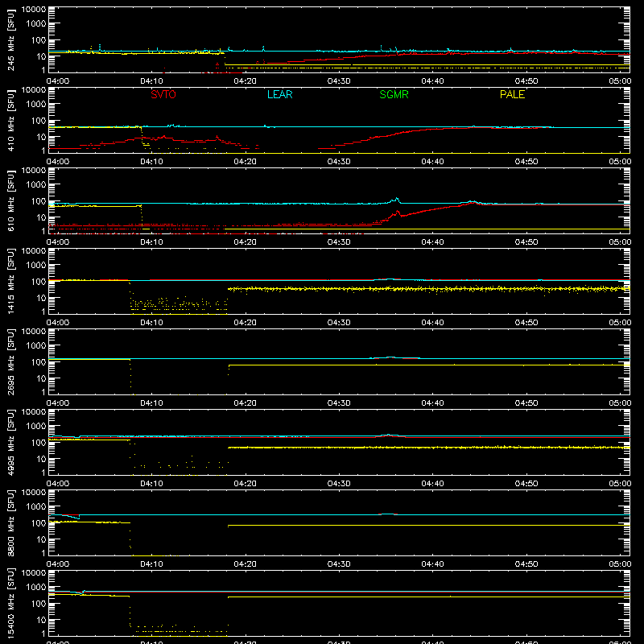Click the 04:50 tick label under 2695 MHz panel
644x644 pixels.
tap(526, 403)
